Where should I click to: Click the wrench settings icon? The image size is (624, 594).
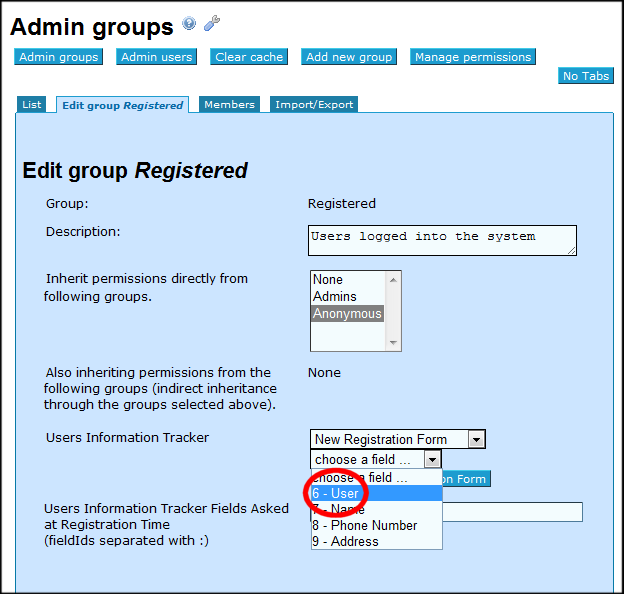211,24
